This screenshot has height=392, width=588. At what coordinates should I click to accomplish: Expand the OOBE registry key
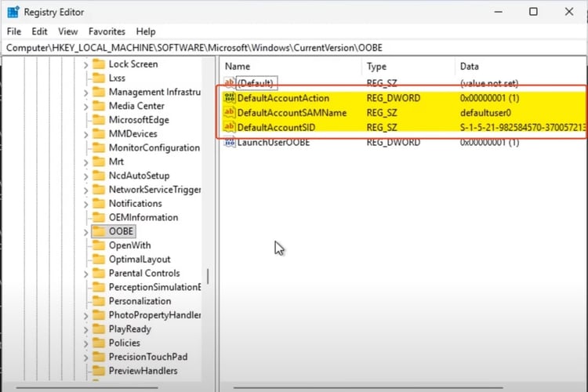point(85,231)
